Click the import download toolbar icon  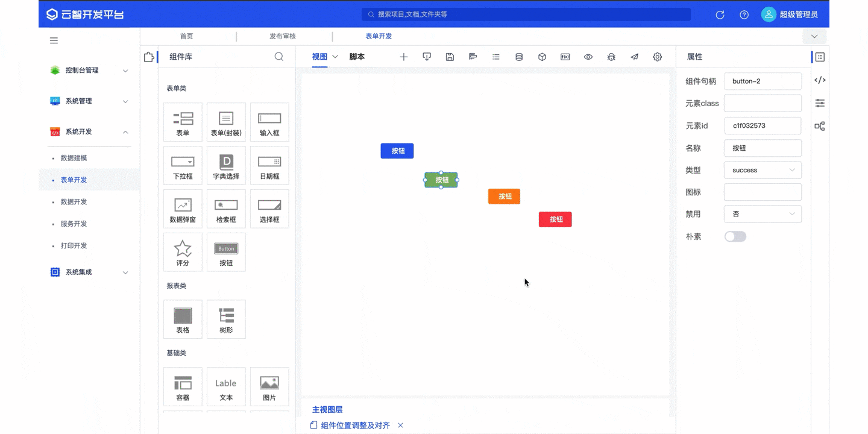427,57
